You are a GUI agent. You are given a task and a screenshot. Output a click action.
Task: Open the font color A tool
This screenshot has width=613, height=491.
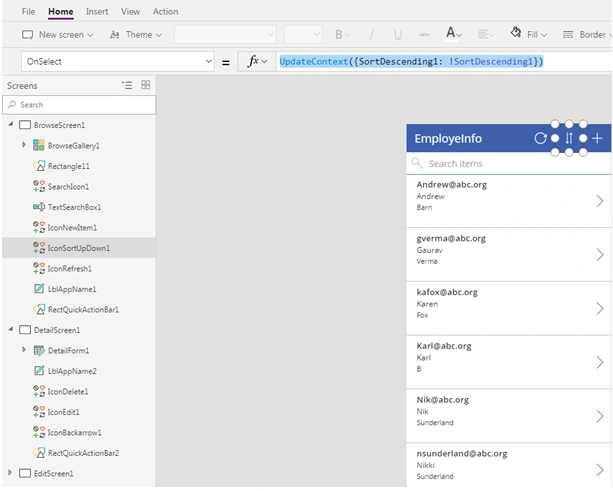pyautogui.click(x=454, y=34)
